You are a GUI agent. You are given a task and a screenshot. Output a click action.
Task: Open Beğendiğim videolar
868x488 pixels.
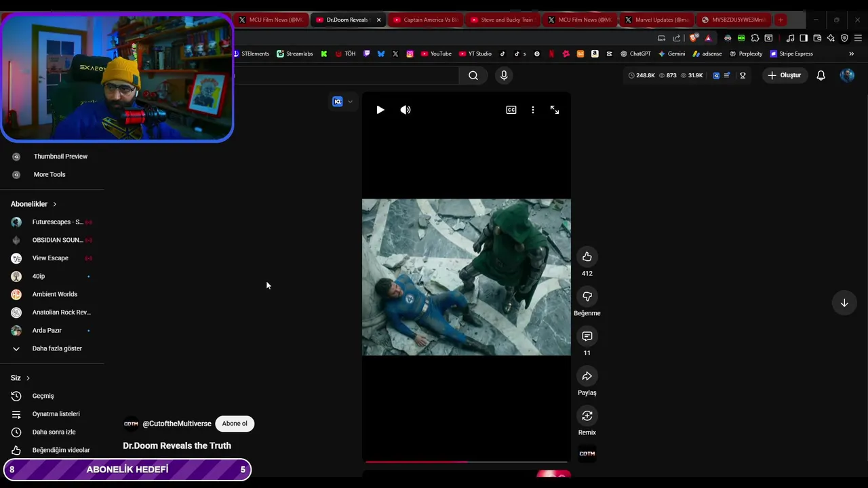tap(52, 450)
